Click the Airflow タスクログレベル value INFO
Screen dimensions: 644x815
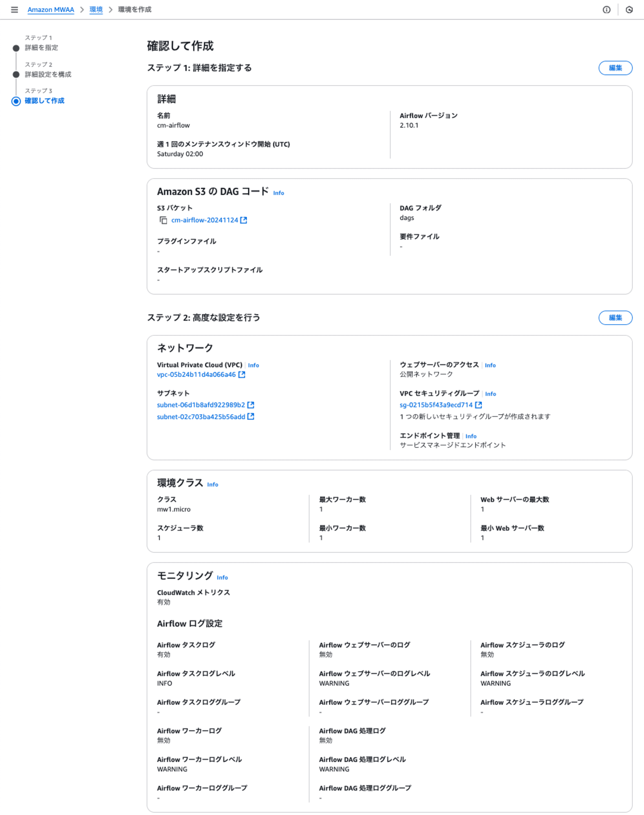165,683
